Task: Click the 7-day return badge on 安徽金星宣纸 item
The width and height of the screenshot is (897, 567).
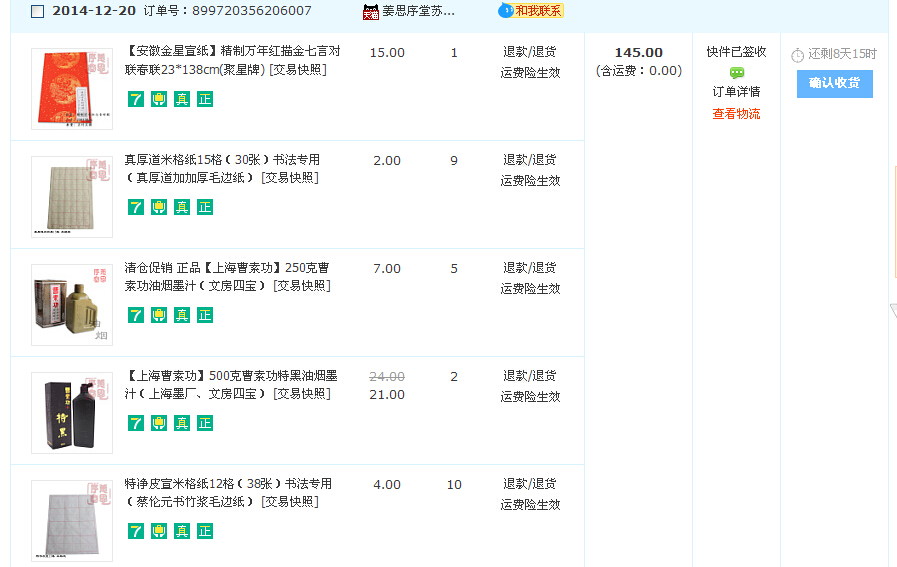Action: [x=136, y=99]
